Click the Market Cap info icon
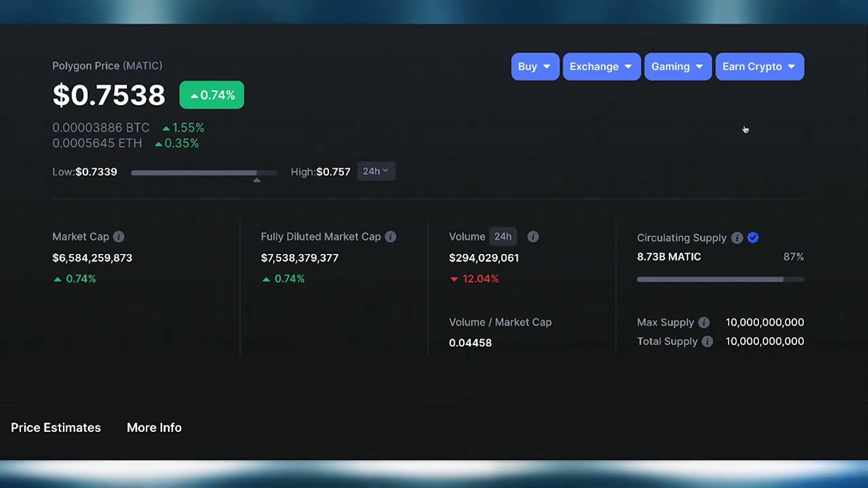The height and width of the screenshot is (488, 868). tap(118, 237)
